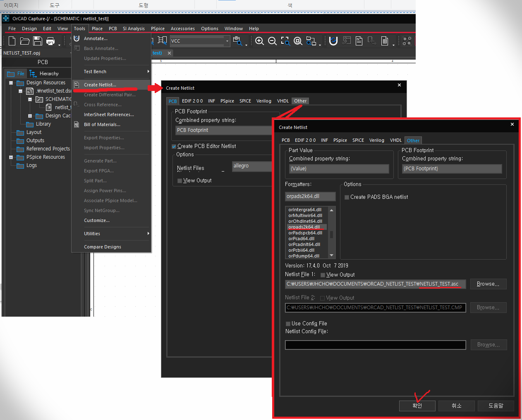Click the Hierarchy view tree icon
Image resolution: width=522 pixels, height=420 pixels.
pos(33,74)
